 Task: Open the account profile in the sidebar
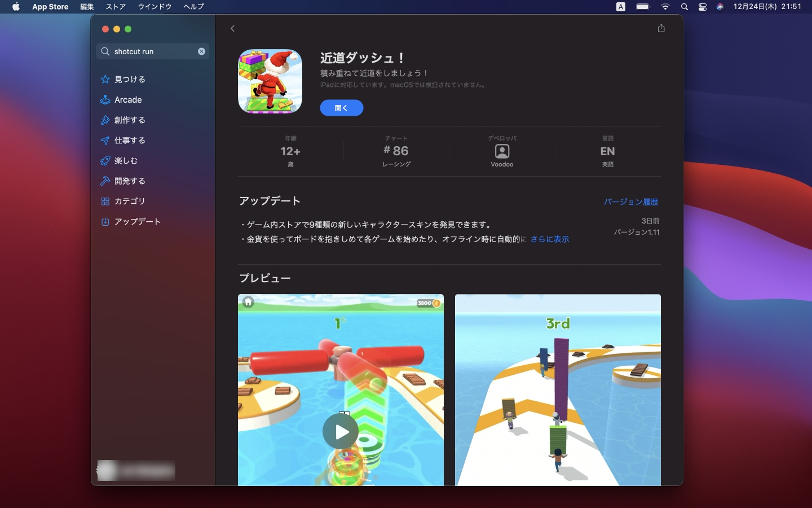(136, 470)
